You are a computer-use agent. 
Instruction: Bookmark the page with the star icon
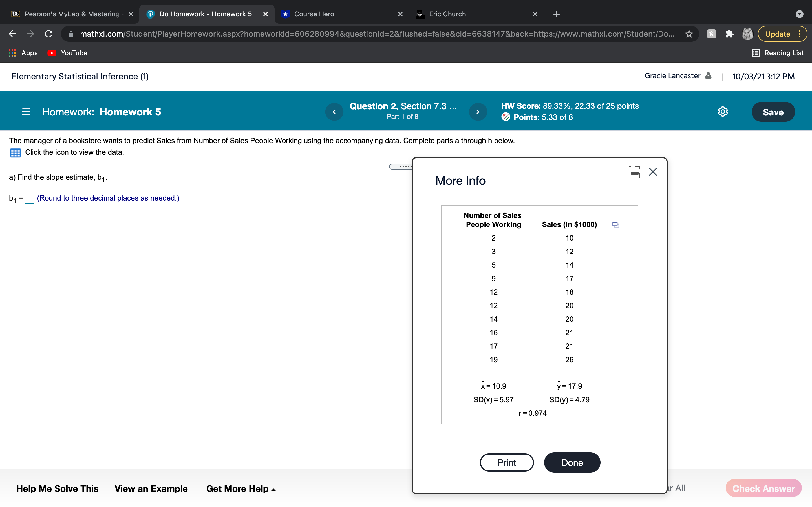point(689,34)
